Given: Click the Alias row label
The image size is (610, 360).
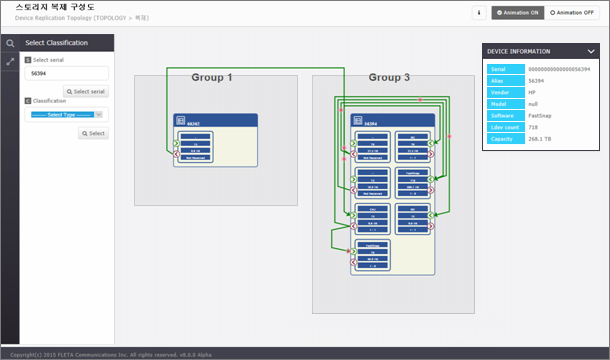Looking at the screenshot, I should point(506,81).
